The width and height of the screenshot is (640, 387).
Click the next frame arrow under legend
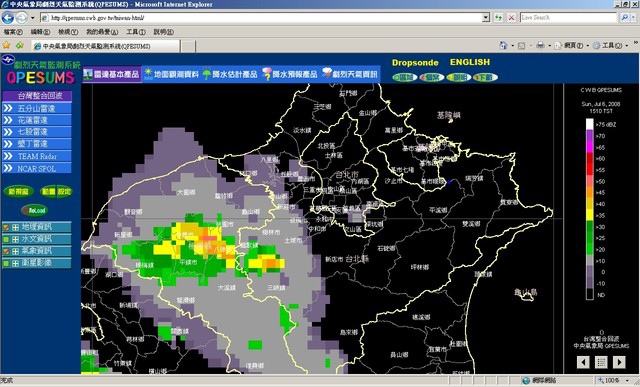coord(619,362)
